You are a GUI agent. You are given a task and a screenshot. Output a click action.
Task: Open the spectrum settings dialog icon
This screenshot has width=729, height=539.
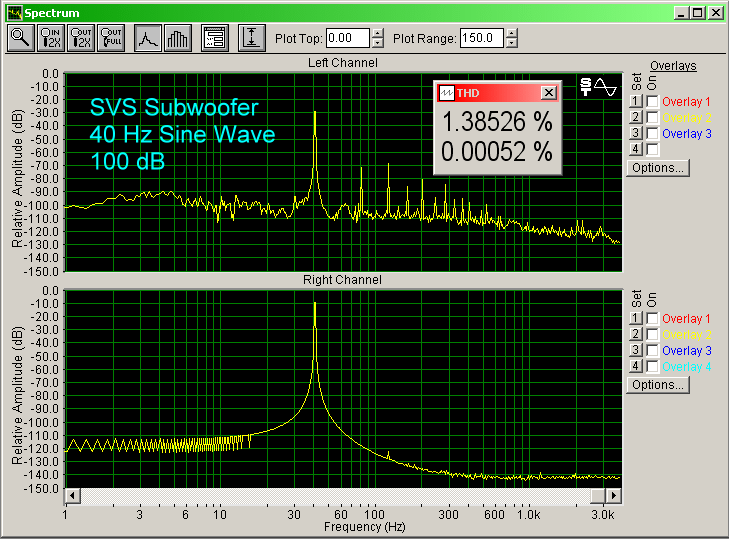214,38
